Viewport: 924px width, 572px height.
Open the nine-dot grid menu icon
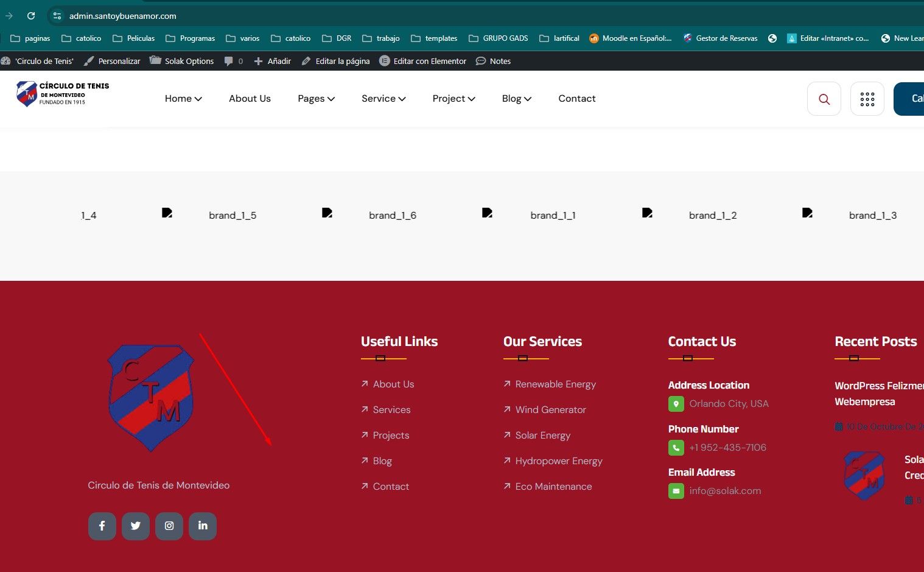867,99
